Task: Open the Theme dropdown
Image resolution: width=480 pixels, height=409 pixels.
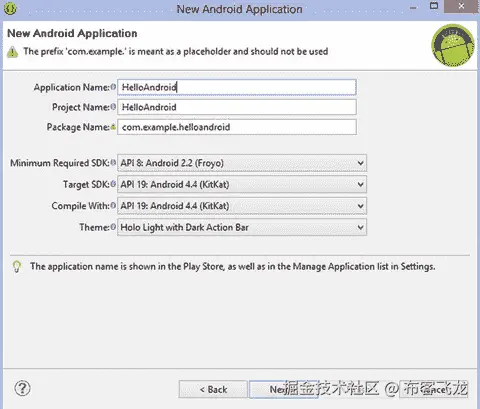Action: click(x=242, y=227)
